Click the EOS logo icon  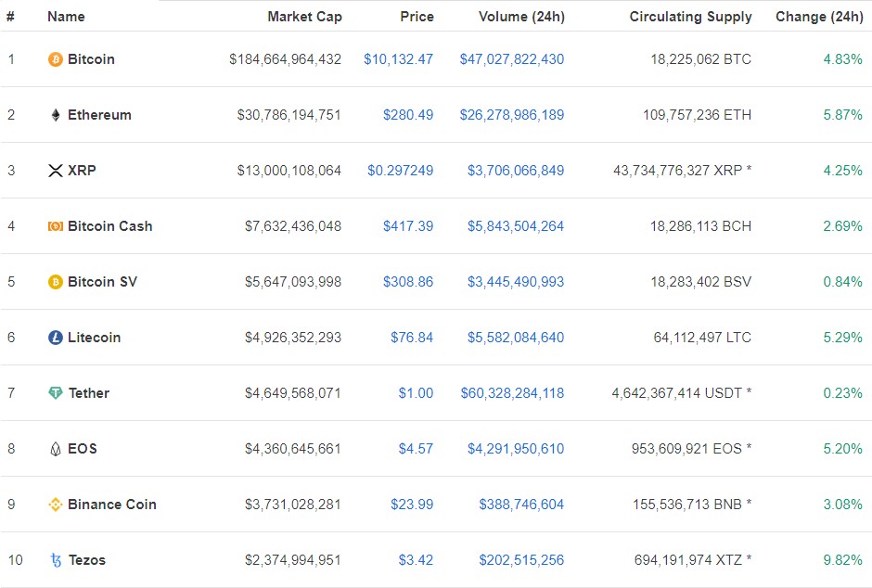tap(55, 449)
